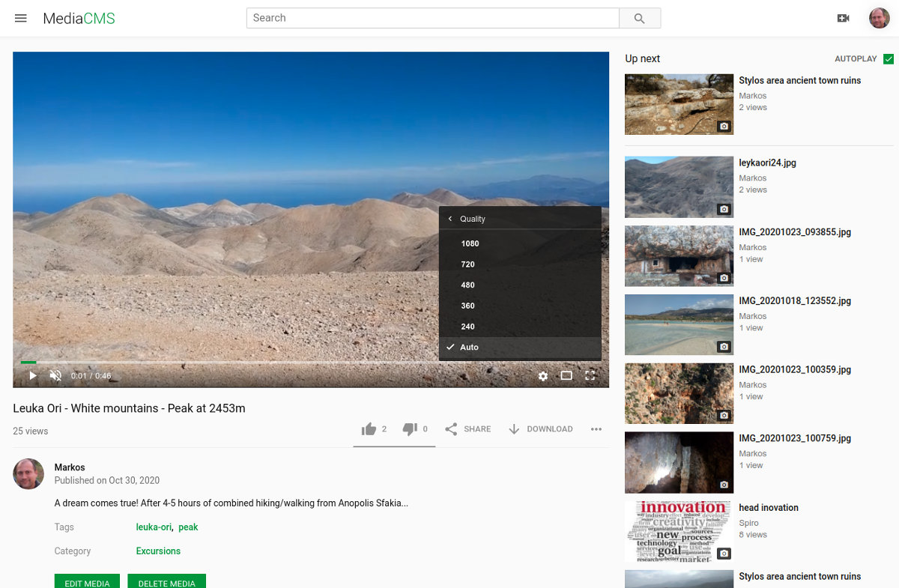
Task: Go back from the Quality submenu
Action: click(x=450, y=219)
